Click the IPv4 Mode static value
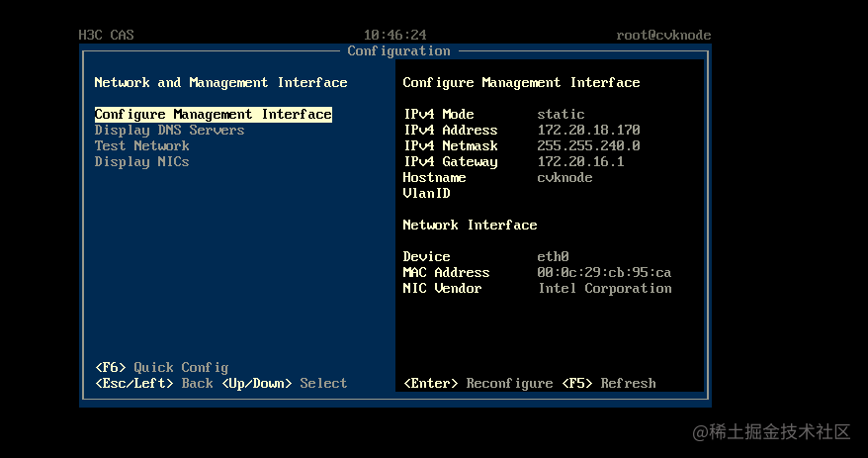868x458 pixels. coord(561,115)
